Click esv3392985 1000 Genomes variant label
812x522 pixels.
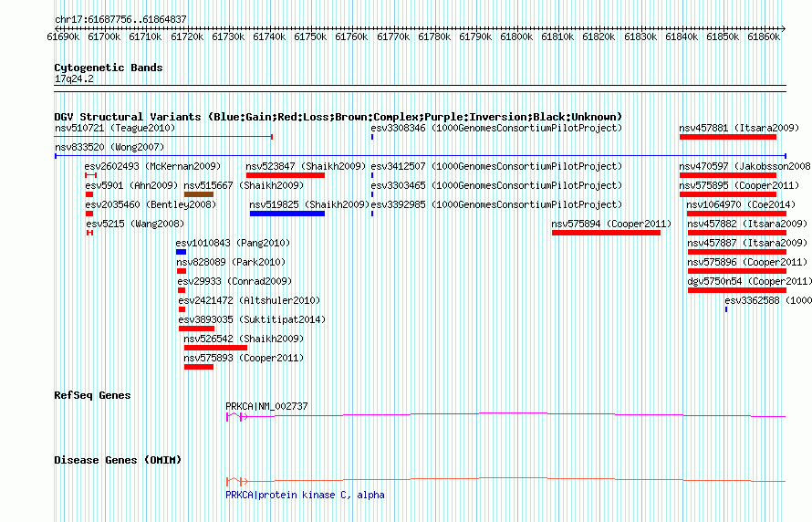point(496,204)
